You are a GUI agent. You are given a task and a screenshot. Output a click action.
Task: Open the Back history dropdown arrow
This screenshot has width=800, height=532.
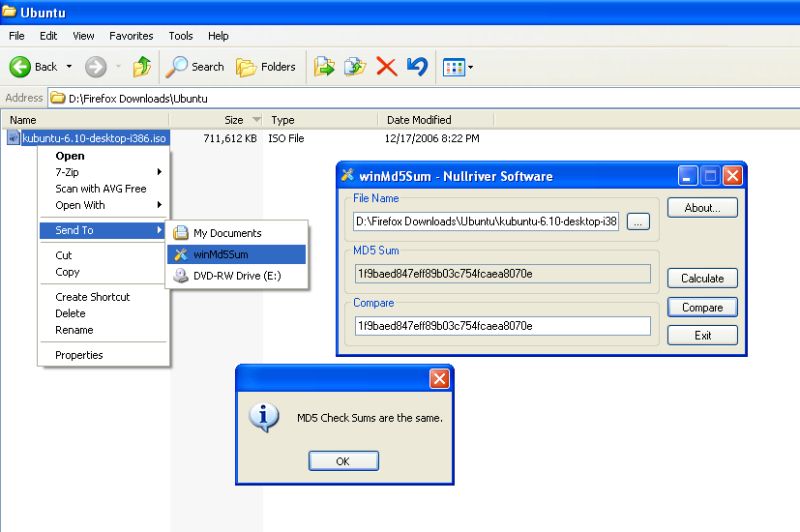coord(69,67)
